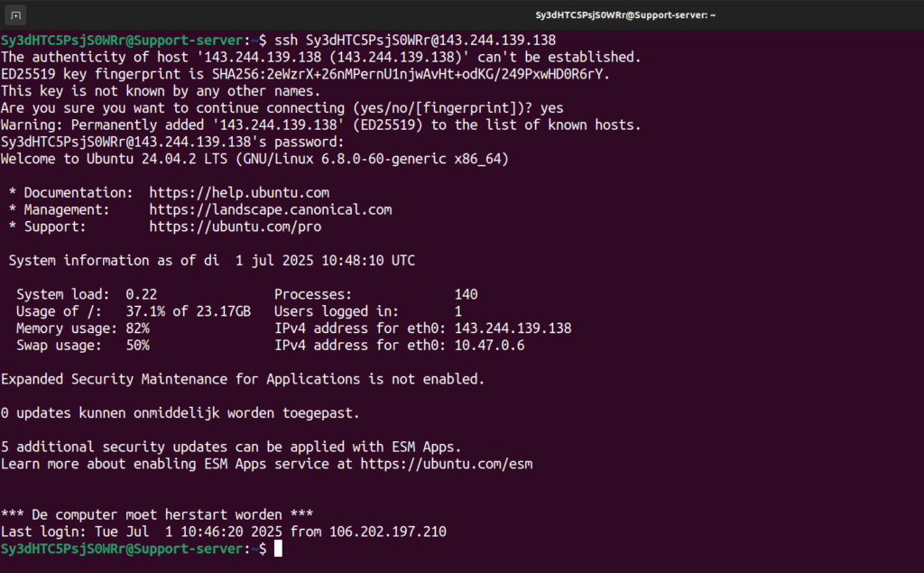Click the Processes count 140
This screenshot has width=924, height=573.
click(466, 294)
